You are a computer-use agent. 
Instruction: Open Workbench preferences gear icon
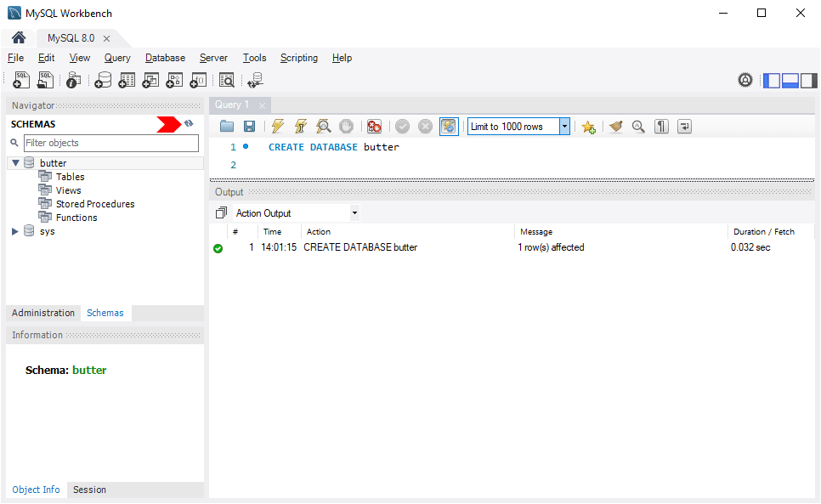coord(745,80)
